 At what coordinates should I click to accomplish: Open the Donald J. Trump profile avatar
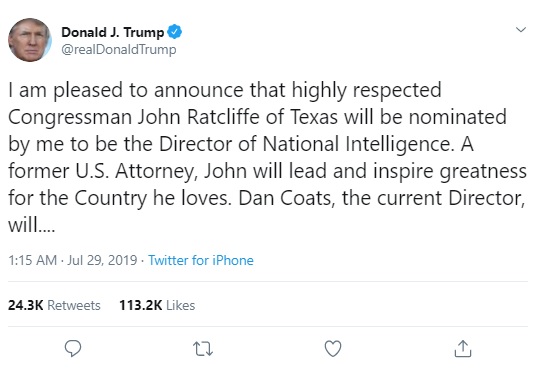pyautogui.click(x=30, y=40)
